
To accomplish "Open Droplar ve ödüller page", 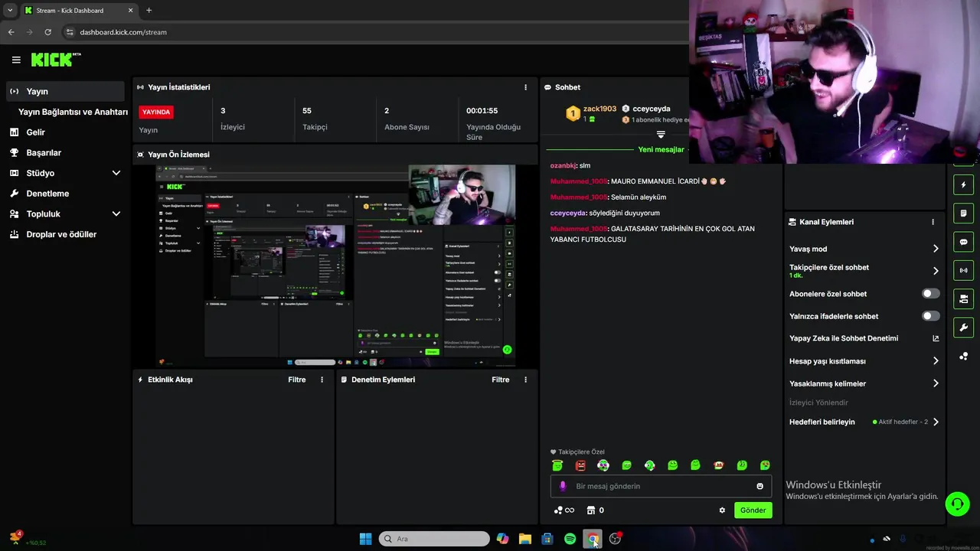I will click(x=61, y=234).
